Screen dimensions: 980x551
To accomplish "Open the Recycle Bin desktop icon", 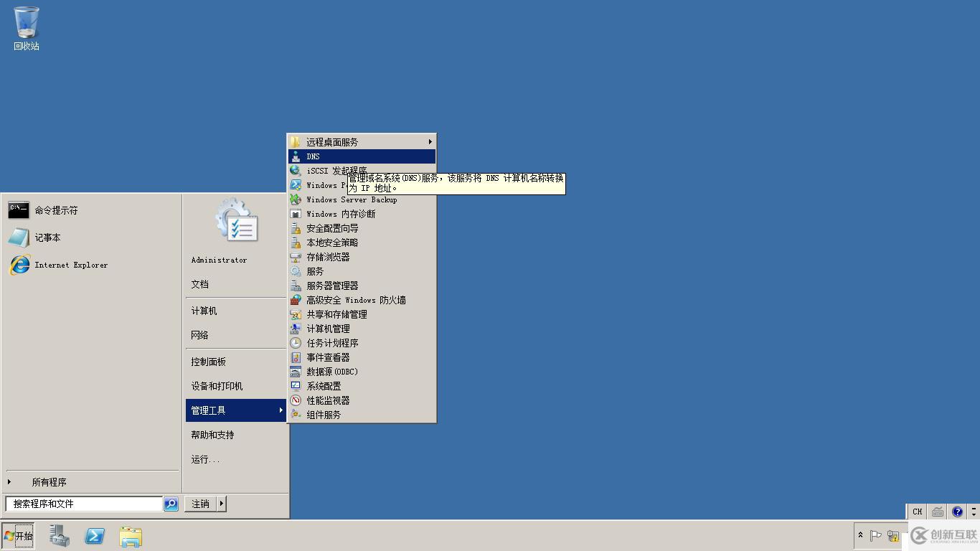I will click(27, 29).
